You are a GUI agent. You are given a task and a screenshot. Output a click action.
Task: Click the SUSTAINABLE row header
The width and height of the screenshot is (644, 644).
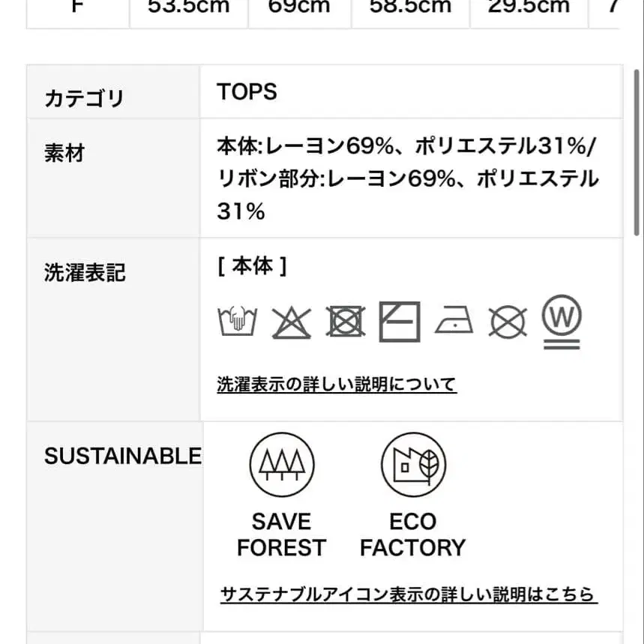click(x=122, y=456)
